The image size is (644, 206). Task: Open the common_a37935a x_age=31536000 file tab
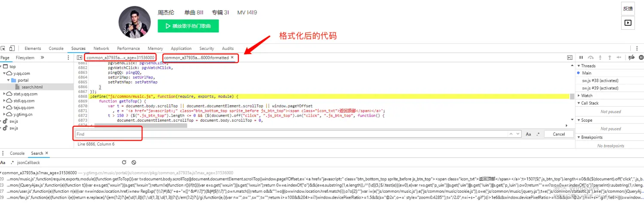(x=120, y=58)
